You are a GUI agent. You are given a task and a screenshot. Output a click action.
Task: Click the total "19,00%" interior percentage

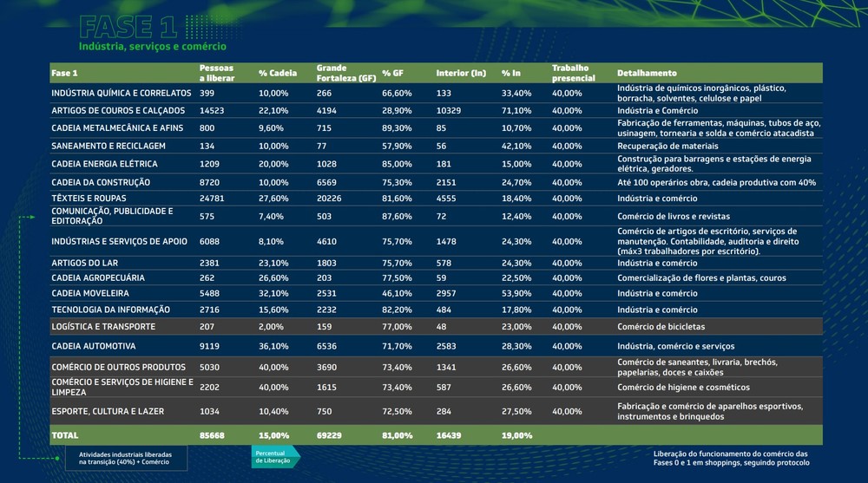(x=516, y=435)
